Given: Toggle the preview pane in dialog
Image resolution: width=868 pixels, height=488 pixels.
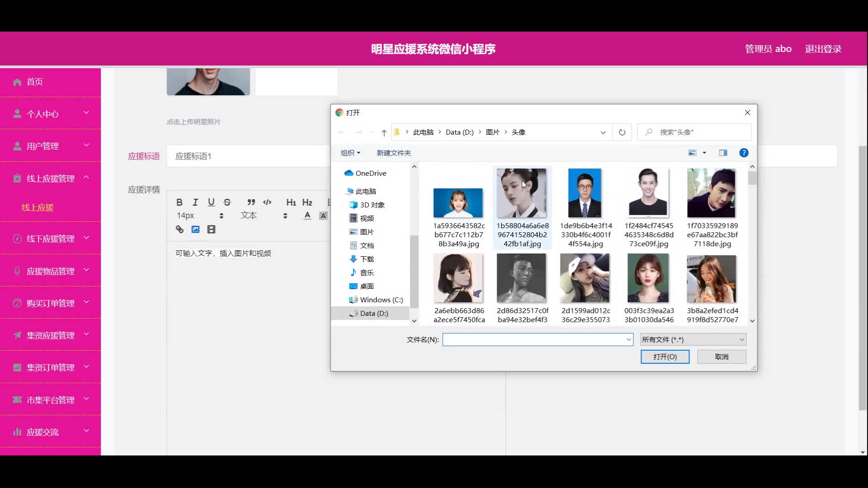Looking at the screenshot, I should [723, 153].
